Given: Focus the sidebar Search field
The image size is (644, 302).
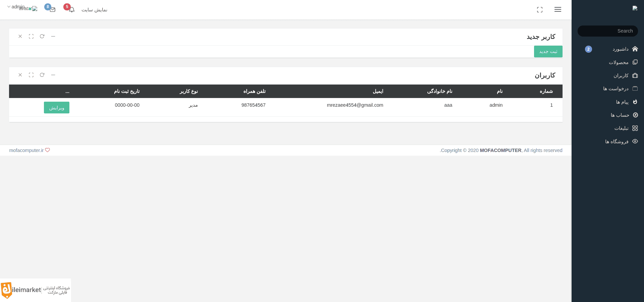Looking at the screenshot, I should coord(608,31).
